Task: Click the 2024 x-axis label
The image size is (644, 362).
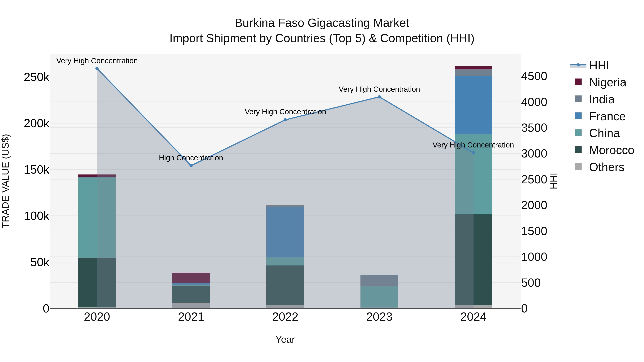Action: pyautogui.click(x=473, y=317)
